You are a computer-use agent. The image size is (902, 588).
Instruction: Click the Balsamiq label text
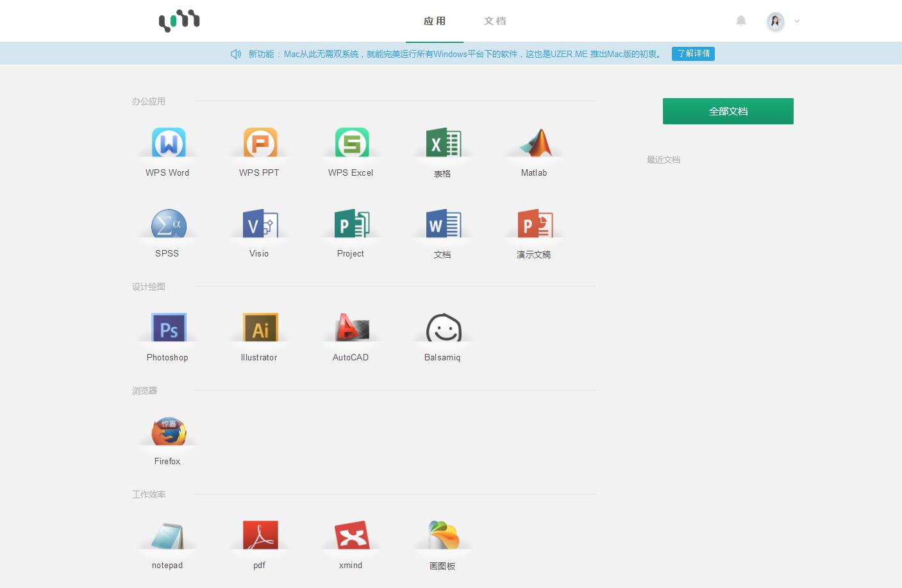coord(442,357)
